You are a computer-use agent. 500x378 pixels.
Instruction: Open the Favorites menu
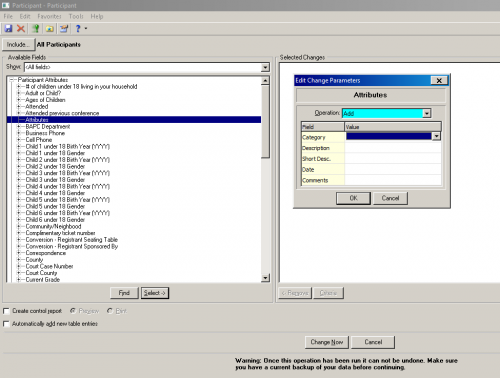click(49, 16)
